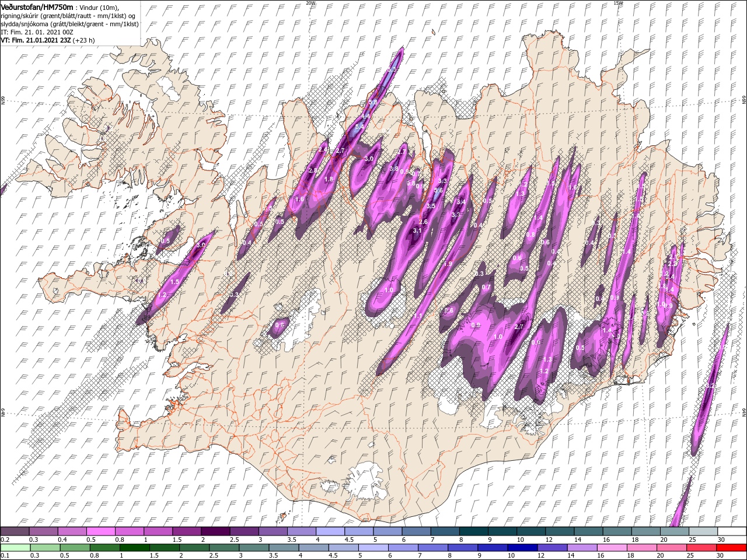Click the 5.6 precipitation value on the map
This screenshot has width=747, height=560.
tap(439, 190)
